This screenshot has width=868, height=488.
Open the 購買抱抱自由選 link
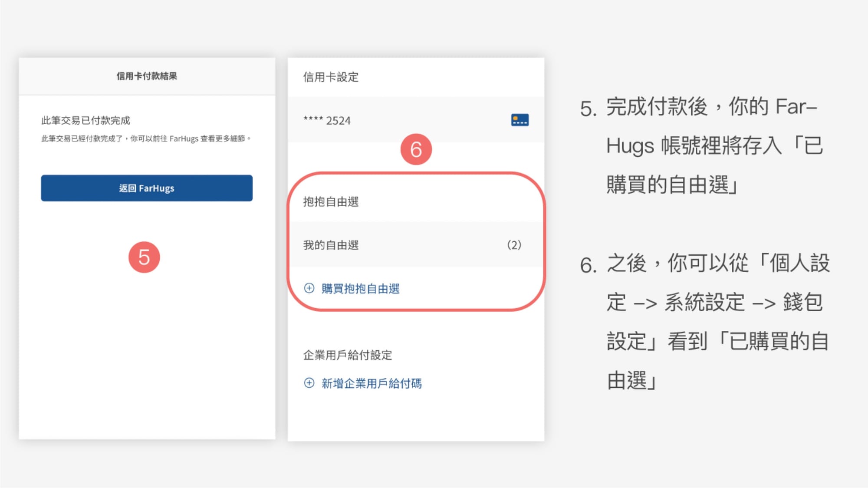(361, 288)
